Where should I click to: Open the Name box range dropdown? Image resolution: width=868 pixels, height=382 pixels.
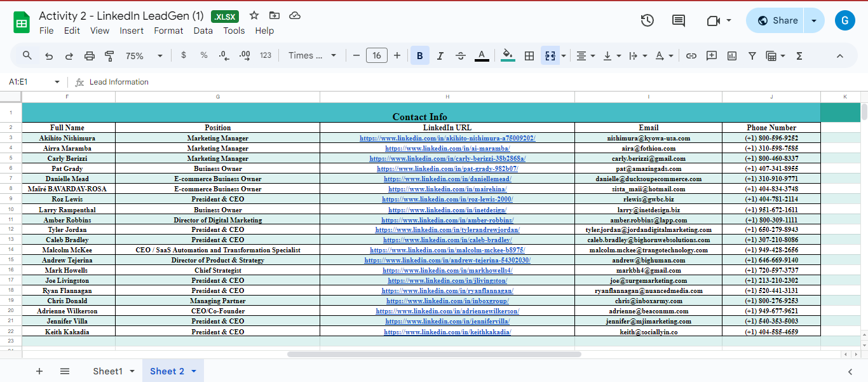57,82
